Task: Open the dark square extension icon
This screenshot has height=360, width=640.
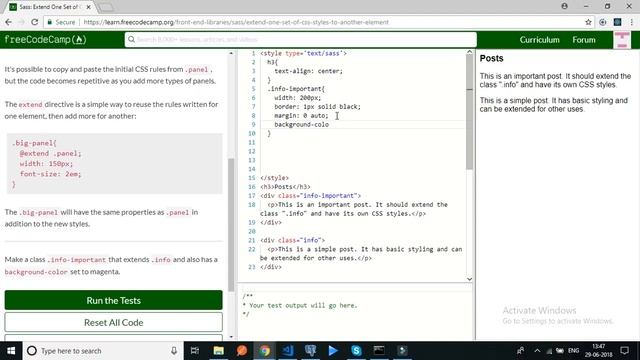Action: coord(618,22)
